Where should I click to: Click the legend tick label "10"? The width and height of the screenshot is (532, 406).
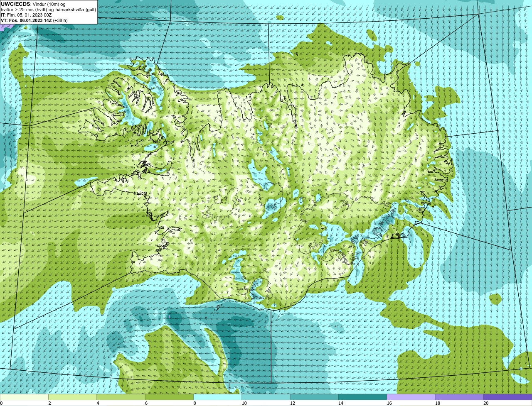point(244,403)
